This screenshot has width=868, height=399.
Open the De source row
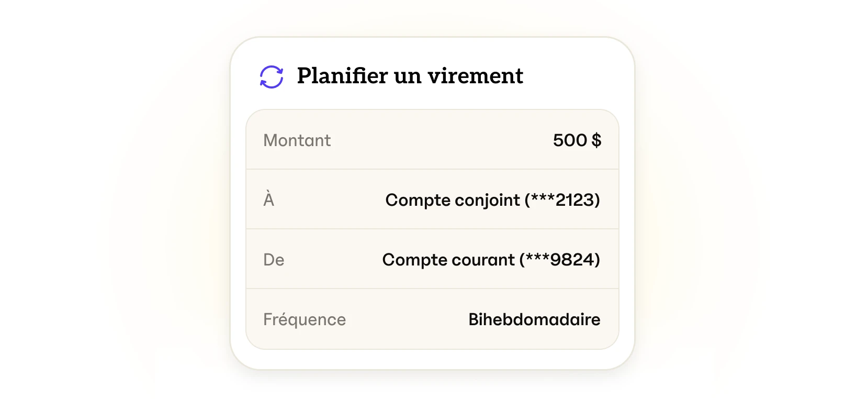(x=432, y=259)
